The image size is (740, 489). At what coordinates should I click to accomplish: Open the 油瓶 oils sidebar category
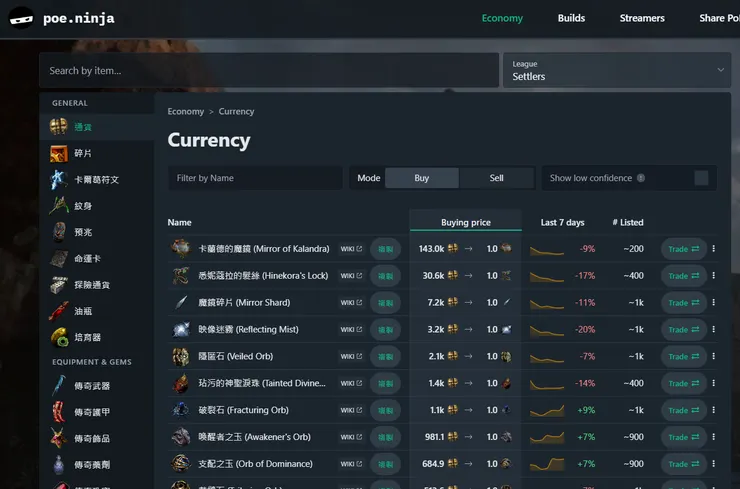[x=97, y=311]
